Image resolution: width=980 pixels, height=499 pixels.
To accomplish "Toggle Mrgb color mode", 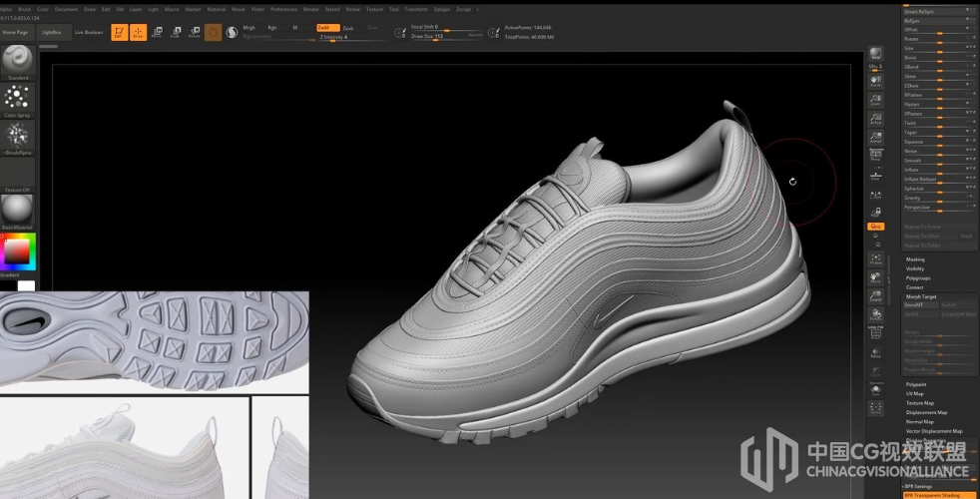I will 248,28.
